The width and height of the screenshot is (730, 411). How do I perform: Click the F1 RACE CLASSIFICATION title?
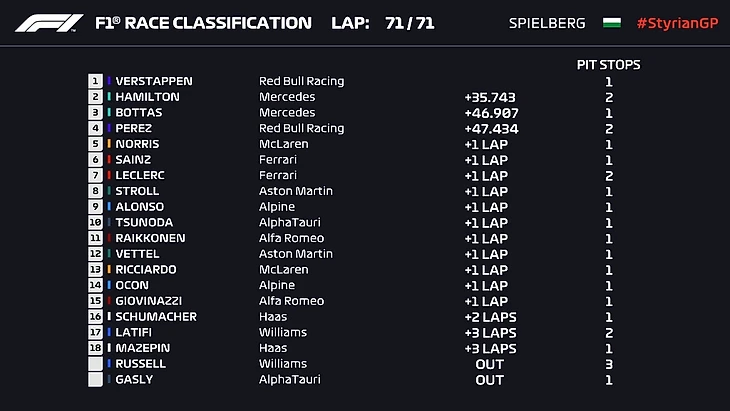tap(202, 23)
